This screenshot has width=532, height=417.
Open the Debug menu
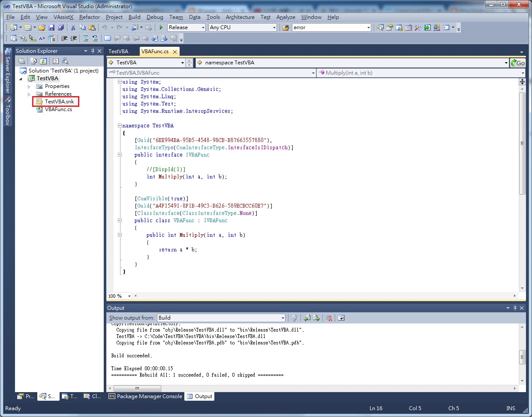pyautogui.click(x=155, y=17)
